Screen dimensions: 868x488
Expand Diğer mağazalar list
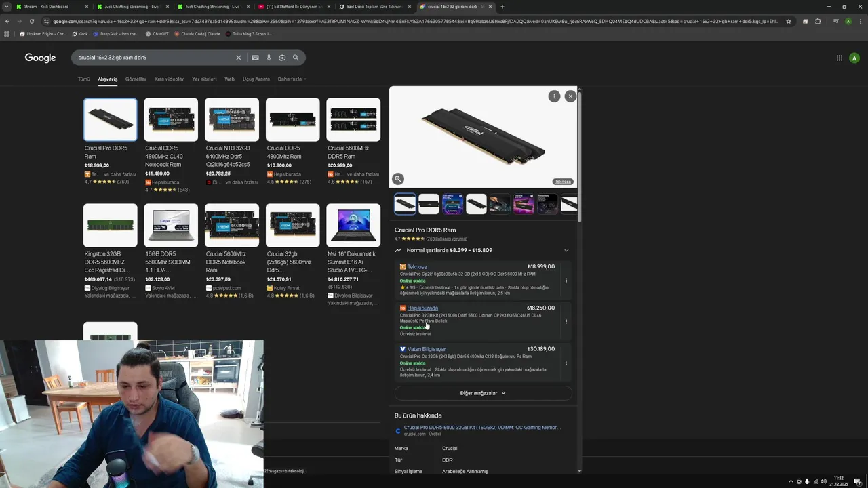click(x=484, y=393)
